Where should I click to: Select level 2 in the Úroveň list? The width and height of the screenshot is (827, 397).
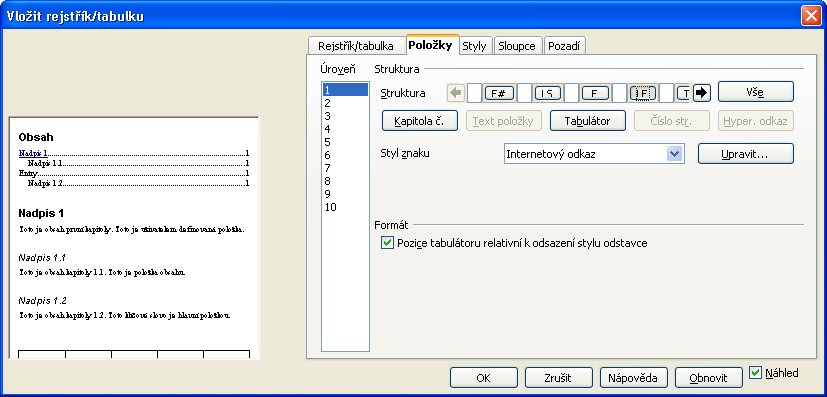tap(345, 103)
